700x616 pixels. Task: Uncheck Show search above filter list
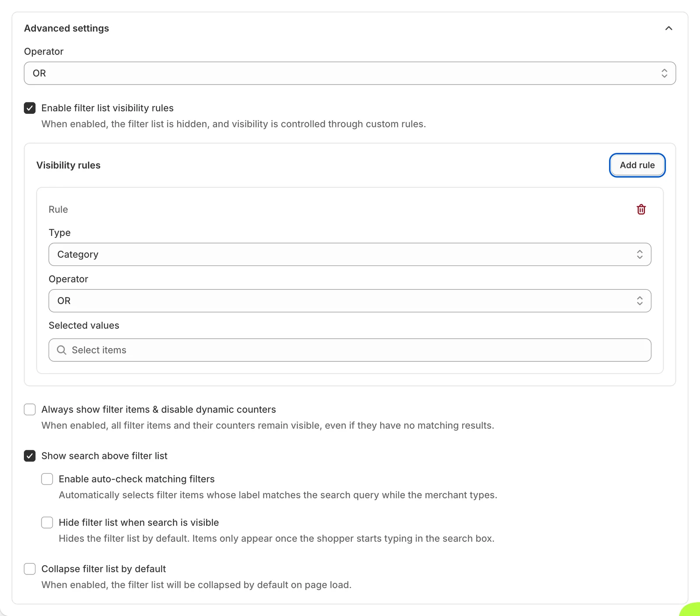click(x=30, y=456)
